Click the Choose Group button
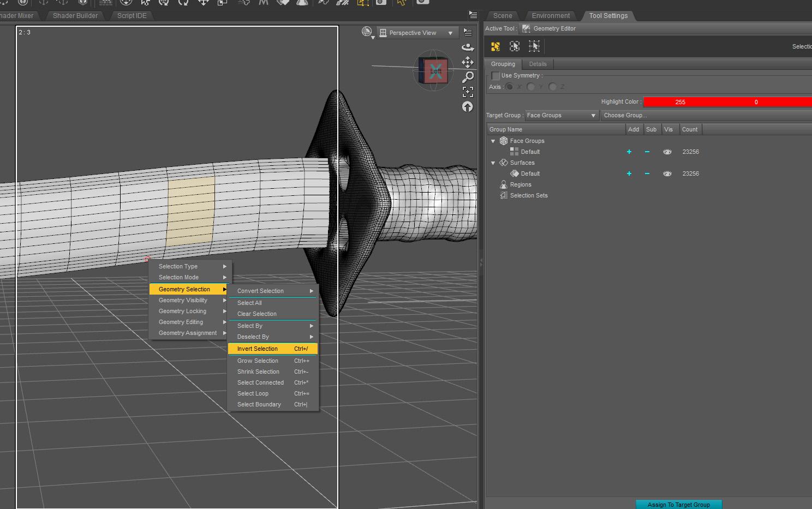The width and height of the screenshot is (812, 509). point(625,115)
